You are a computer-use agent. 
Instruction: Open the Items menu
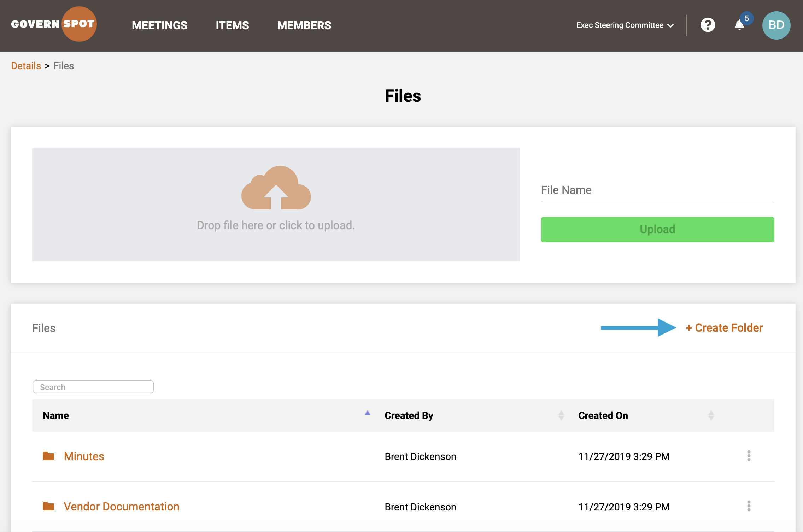[x=232, y=25]
